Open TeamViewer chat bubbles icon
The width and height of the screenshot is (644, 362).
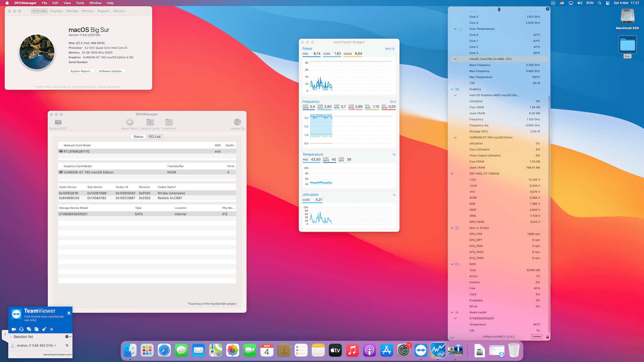(29, 329)
